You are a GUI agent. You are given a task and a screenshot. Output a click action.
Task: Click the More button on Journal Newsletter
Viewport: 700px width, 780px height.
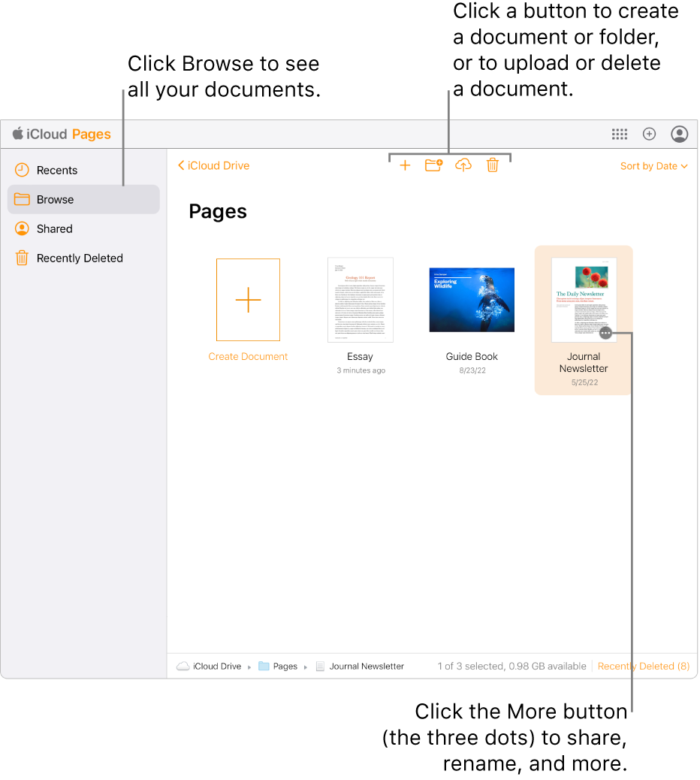(605, 333)
